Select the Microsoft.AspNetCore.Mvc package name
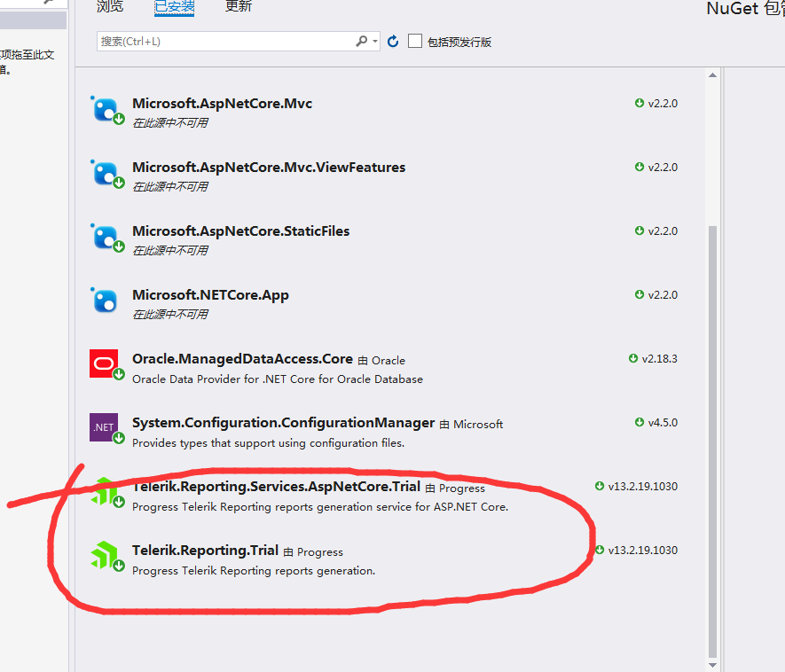Screen dimensions: 785x672 (223, 103)
